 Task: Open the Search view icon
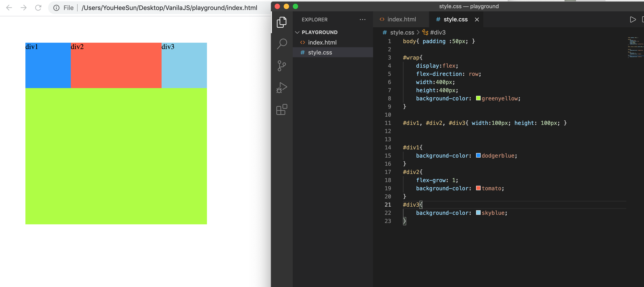(x=282, y=44)
